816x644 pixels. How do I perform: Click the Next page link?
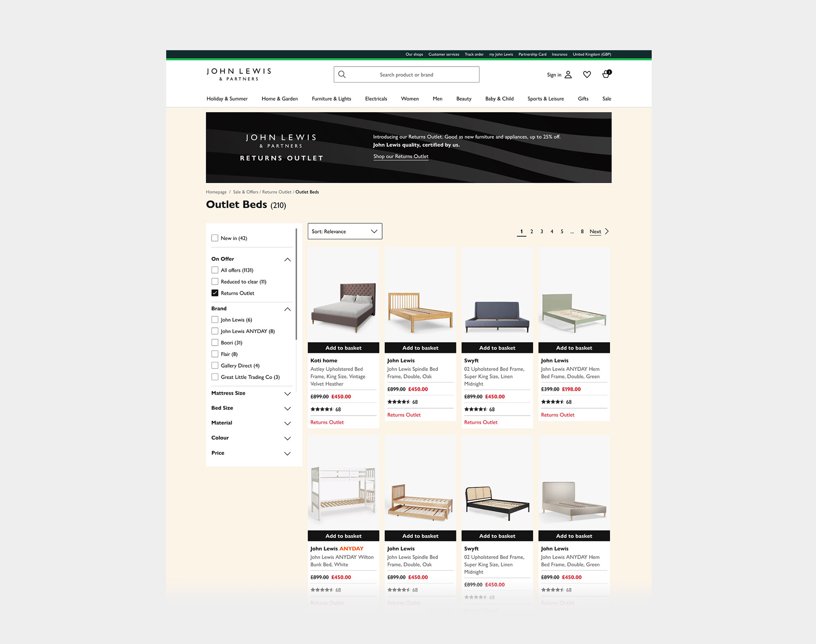point(595,232)
